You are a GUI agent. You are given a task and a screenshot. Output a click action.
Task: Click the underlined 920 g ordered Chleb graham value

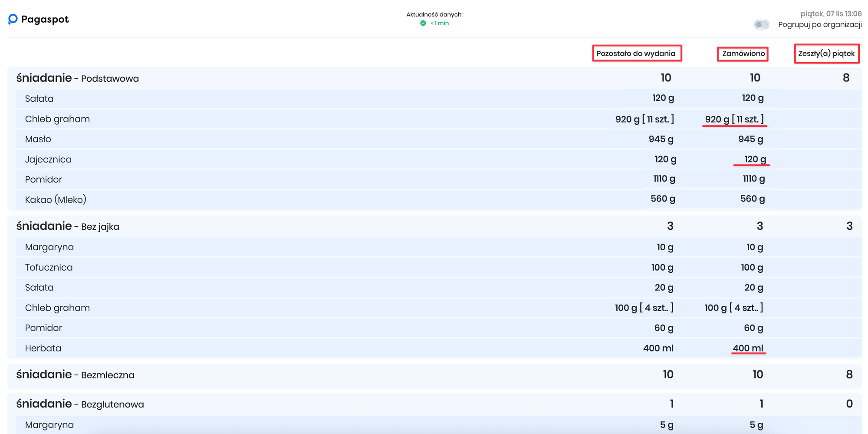(x=734, y=119)
